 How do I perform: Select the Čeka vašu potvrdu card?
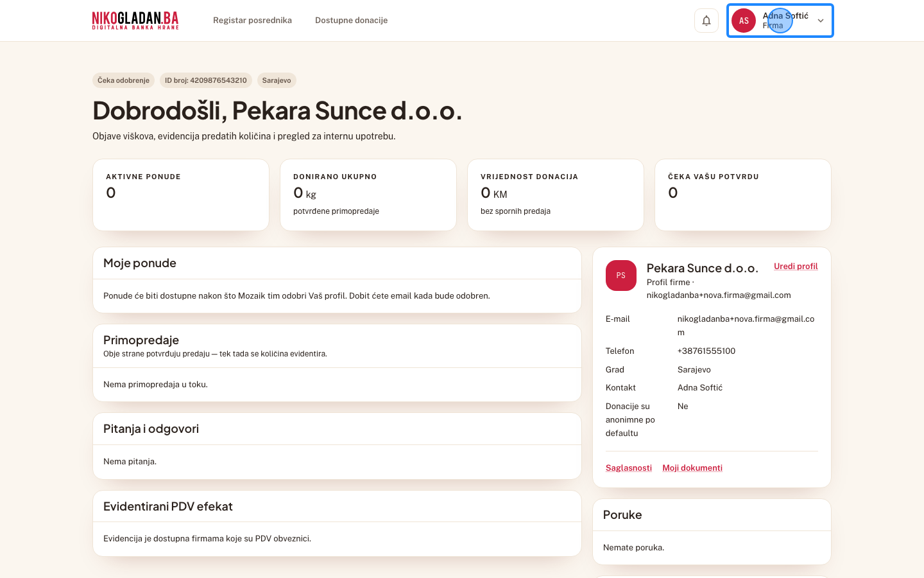point(743,195)
